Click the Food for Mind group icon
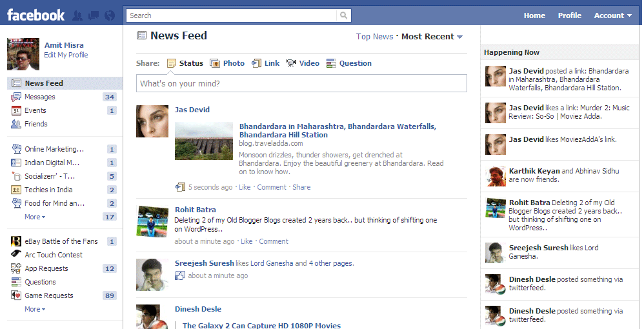Screen dimensions: 644x329 click(x=16, y=203)
